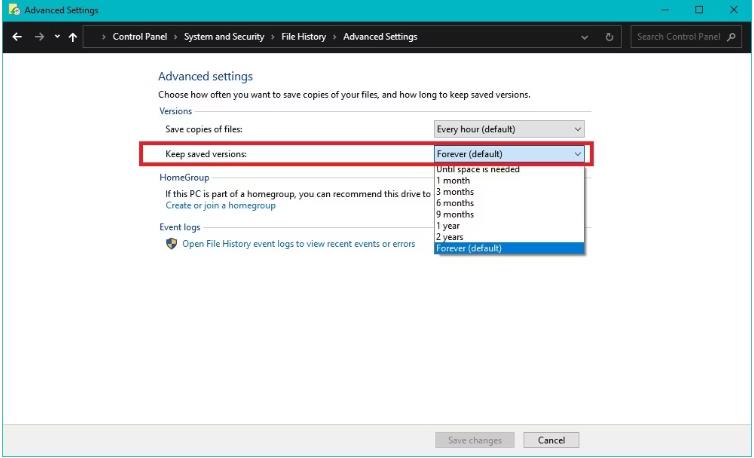Choose Until space is needed option
This screenshot has width=754, height=458.
pos(509,169)
